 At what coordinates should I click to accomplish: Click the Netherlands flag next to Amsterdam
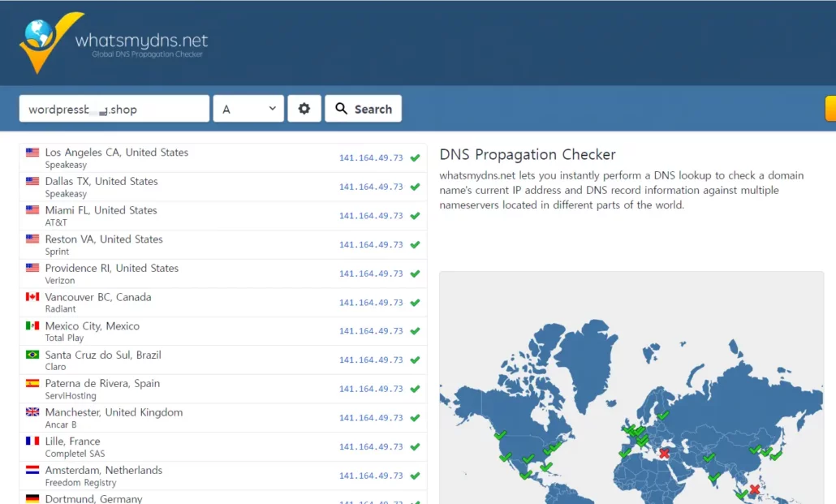coord(32,470)
